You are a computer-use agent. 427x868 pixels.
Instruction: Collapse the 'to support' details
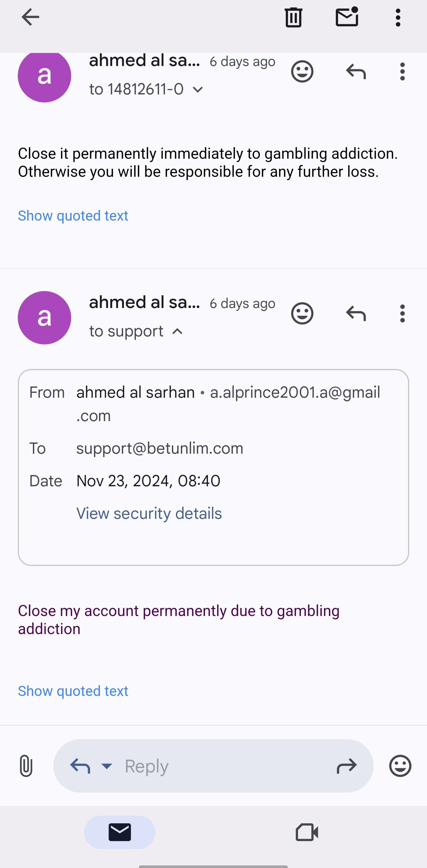[177, 332]
